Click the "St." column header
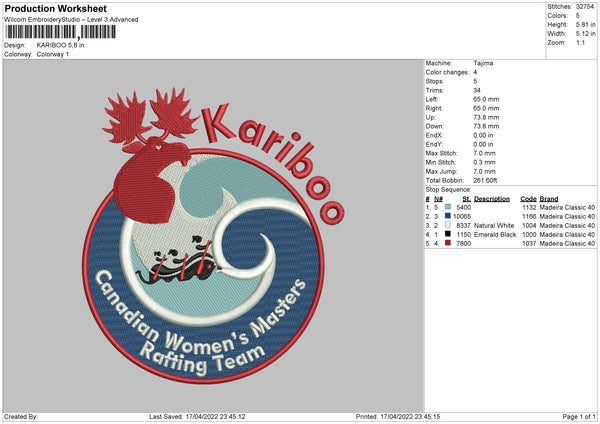 466,199
